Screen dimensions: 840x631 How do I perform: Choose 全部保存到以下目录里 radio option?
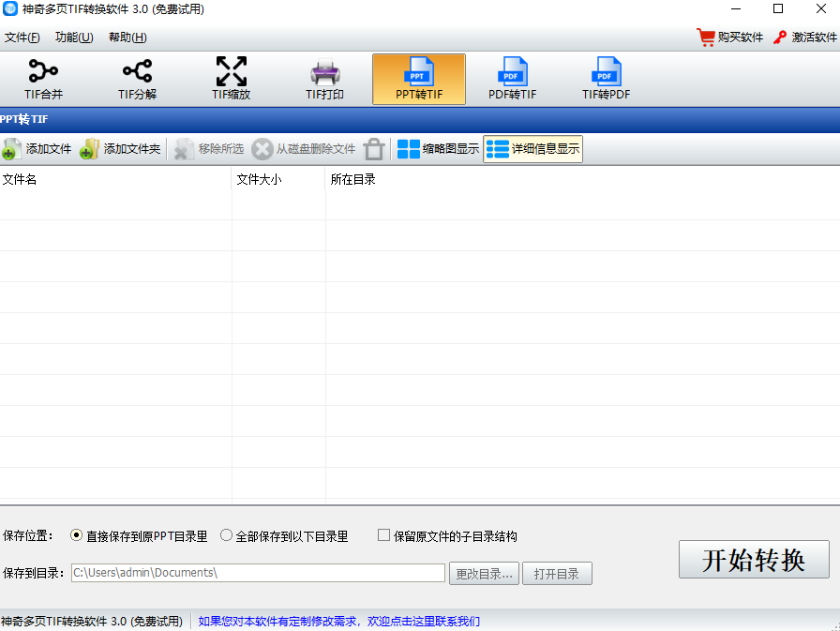pyautogui.click(x=226, y=536)
